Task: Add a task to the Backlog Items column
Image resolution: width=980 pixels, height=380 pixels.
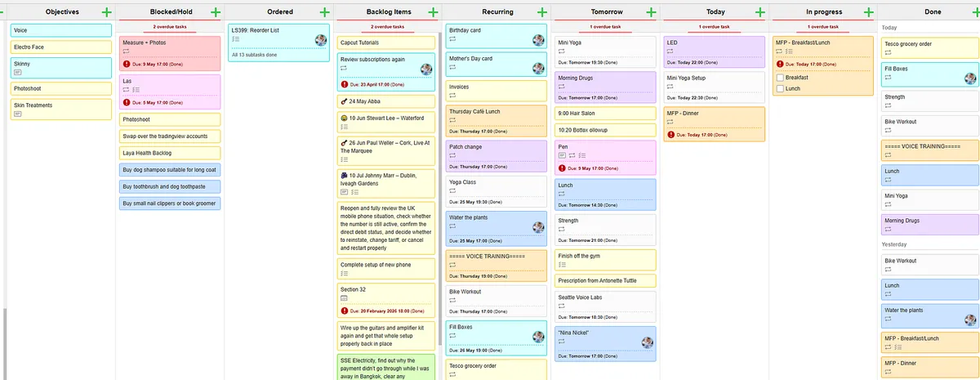Action: pyautogui.click(x=434, y=12)
